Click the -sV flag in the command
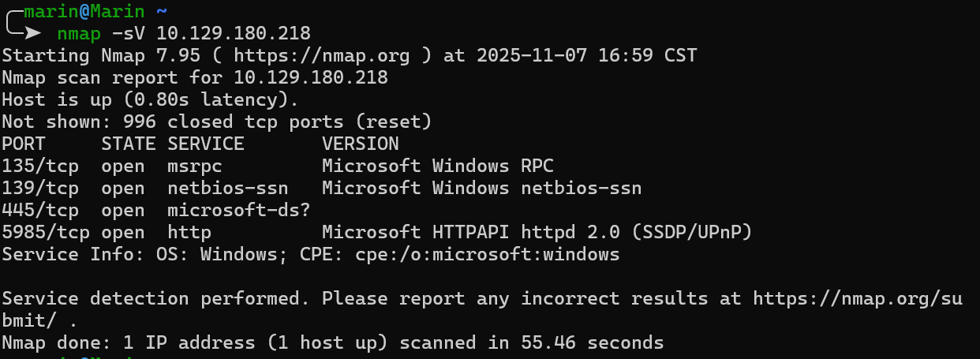The width and height of the screenshot is (980, 359). click(x=129, y=33)
